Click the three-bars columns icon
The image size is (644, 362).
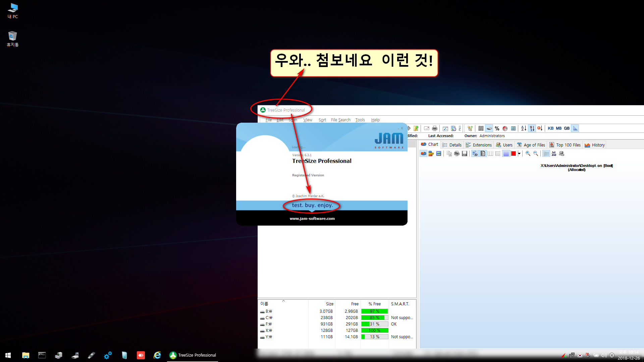coord(481,128)
